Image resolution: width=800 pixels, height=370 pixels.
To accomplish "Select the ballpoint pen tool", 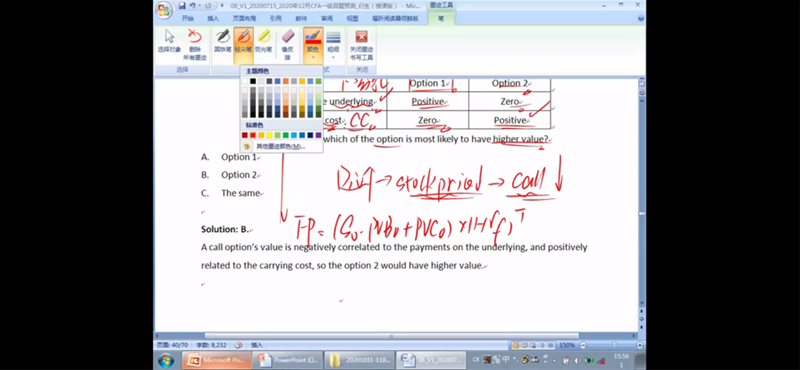I will [222, 41].
